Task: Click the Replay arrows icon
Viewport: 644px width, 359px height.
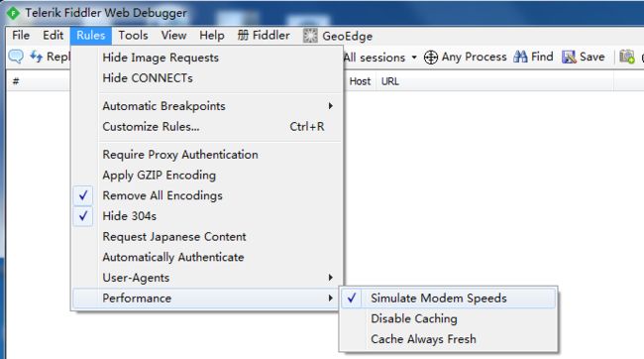Action: tap(36, 57)
